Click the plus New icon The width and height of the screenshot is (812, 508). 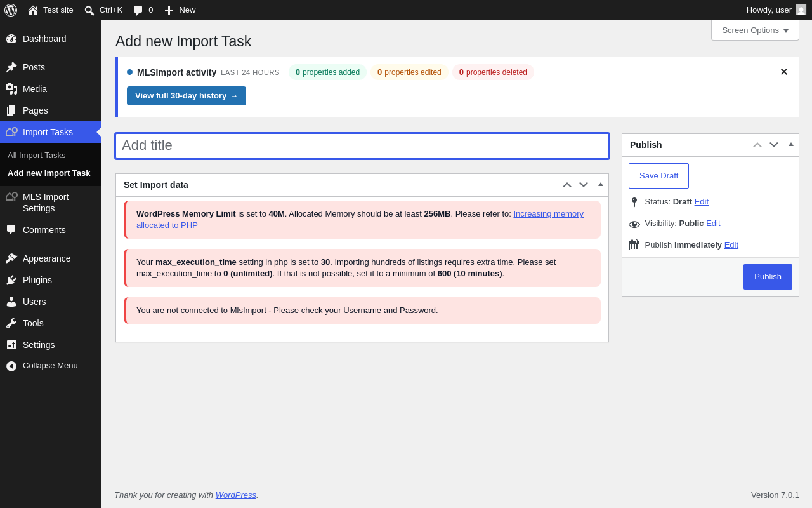(x=169, y=10)
